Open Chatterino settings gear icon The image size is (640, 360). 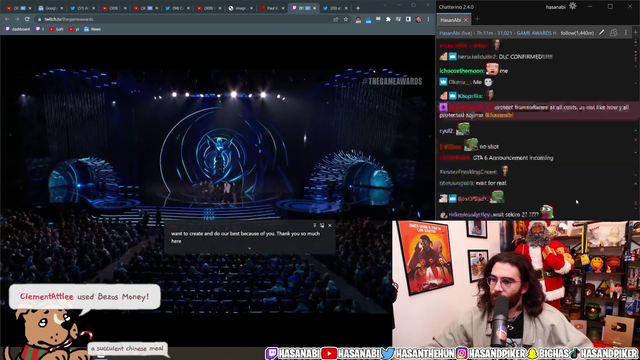click(x=573, y=6)
